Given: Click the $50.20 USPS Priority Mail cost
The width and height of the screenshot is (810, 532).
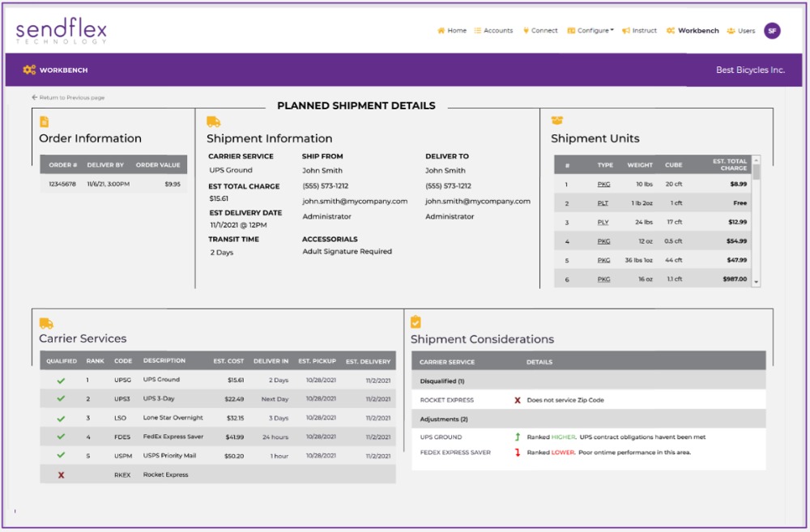Looking at the screenshot, I should tap(234, 456).
